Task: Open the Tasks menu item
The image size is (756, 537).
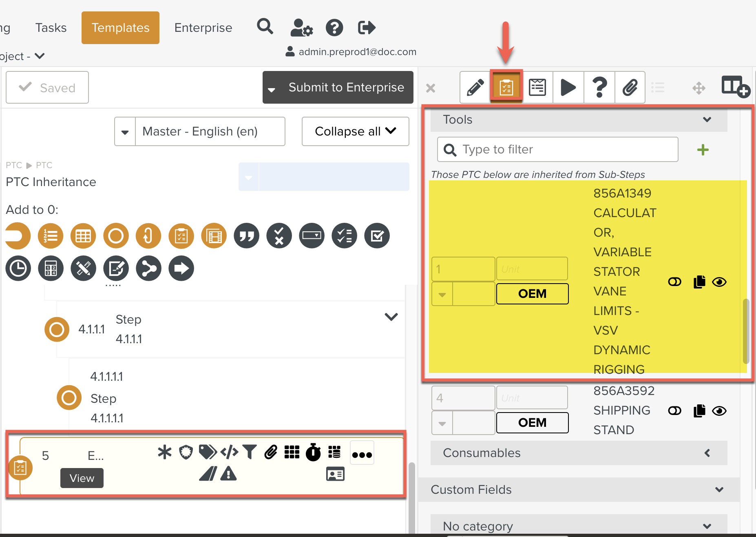Action: 51,27
